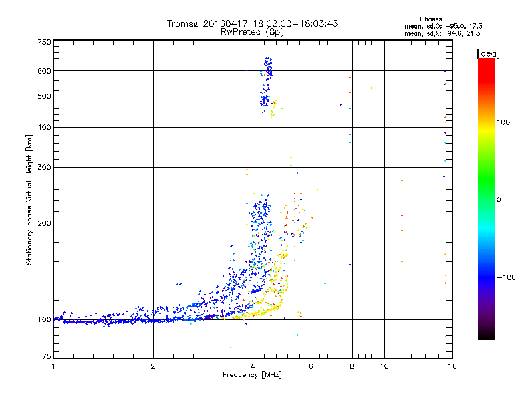Screen dimensions: 532x399
Task: Click x-axis tick label '8'
Action: pyautogui.click(x=352, y=366)
